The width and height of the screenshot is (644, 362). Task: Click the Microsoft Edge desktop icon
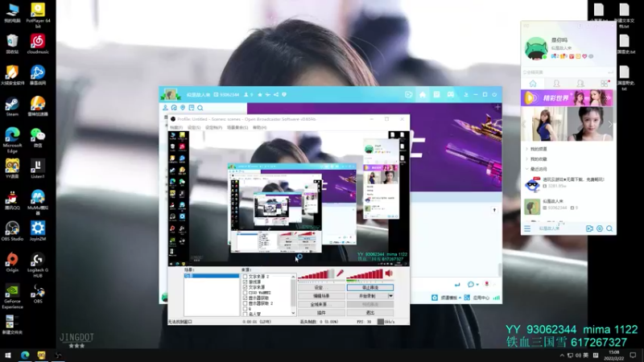tap(12, 139)
